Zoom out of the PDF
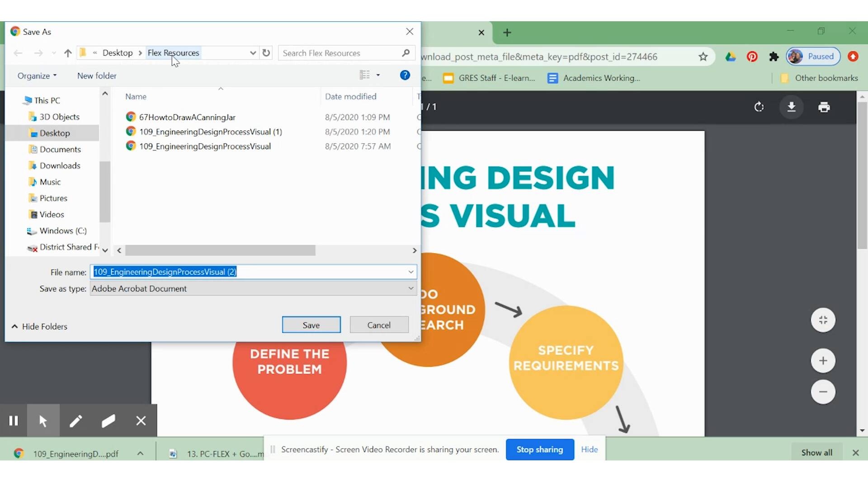The image size is (868, 488). pos(823,392)
